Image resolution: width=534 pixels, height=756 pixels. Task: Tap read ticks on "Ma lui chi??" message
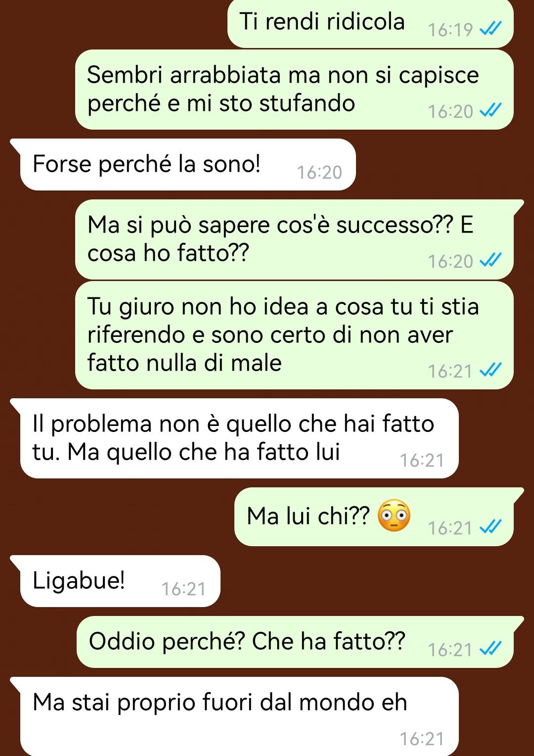[x=490, y=527]
